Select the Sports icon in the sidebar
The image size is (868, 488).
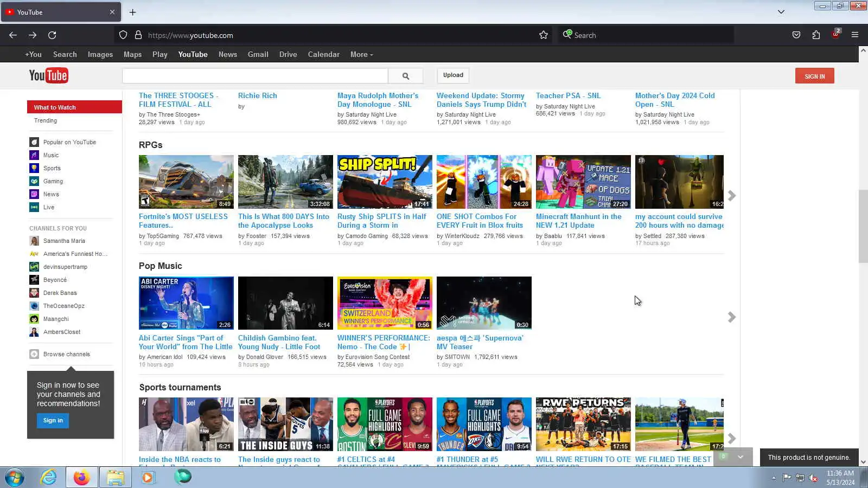pos(34,168)
